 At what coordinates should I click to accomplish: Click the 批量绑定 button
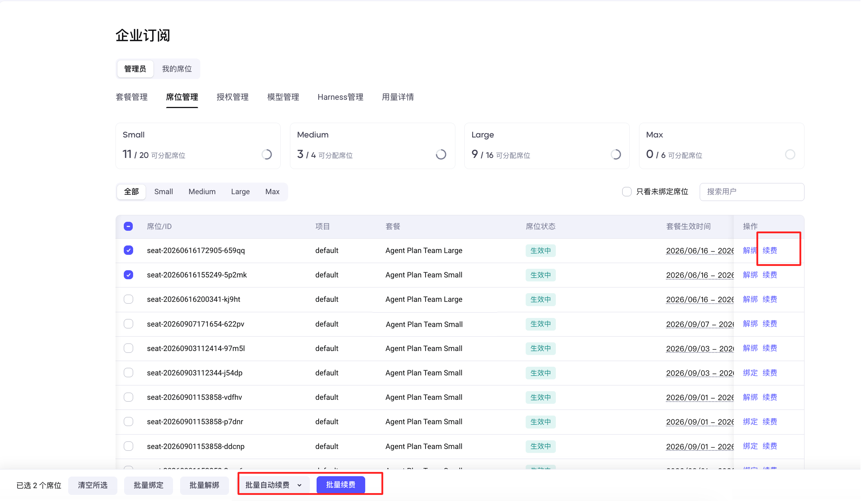coord(149,485)
